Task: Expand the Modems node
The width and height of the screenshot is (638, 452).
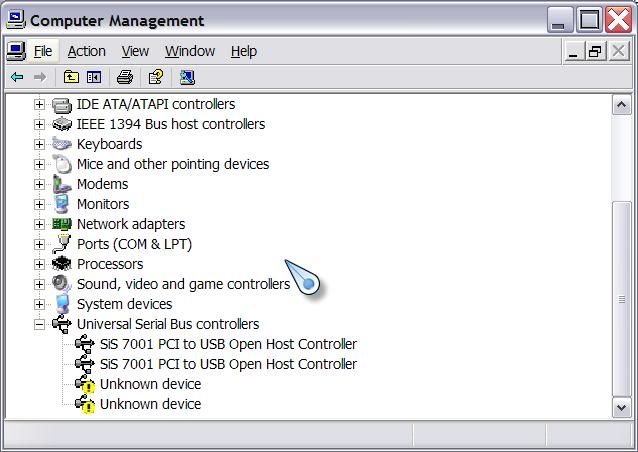Action: (x=39, y=184)
